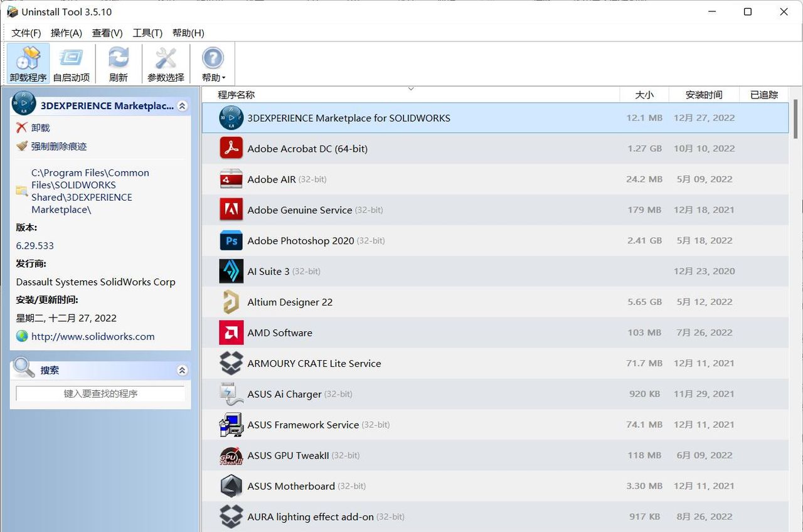Screen dimensions: 803x532
Task: Open the 帮助 help toolbar dropdown
Action: pyautogui.click(x=213, y=64)
